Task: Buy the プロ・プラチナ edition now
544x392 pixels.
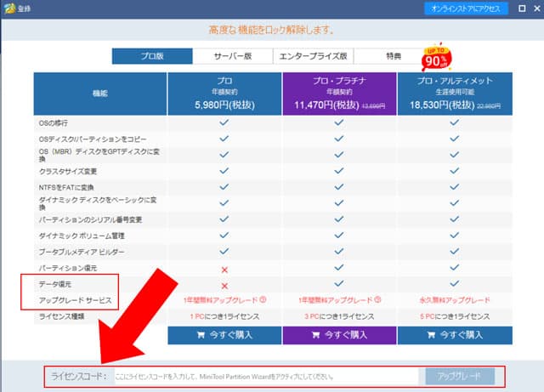Action: pos(339,335)
